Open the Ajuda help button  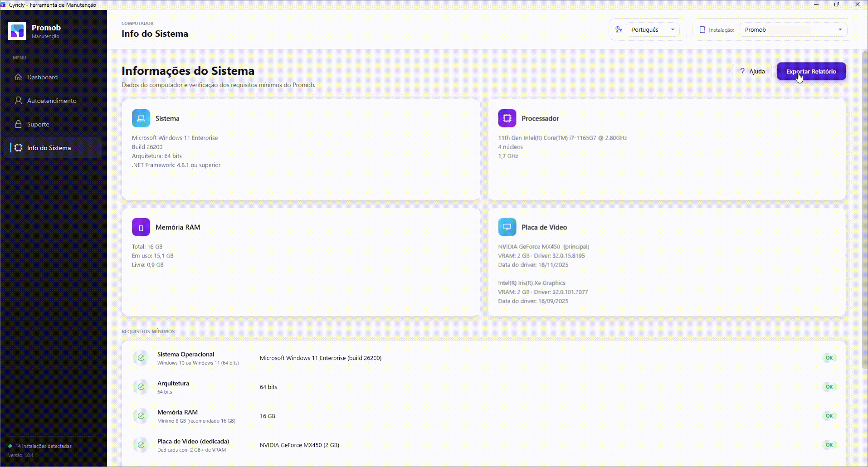[752, 71]
